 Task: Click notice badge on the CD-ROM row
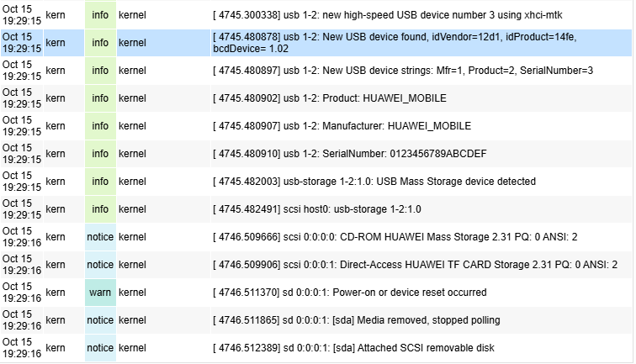[x=100, y=237]
